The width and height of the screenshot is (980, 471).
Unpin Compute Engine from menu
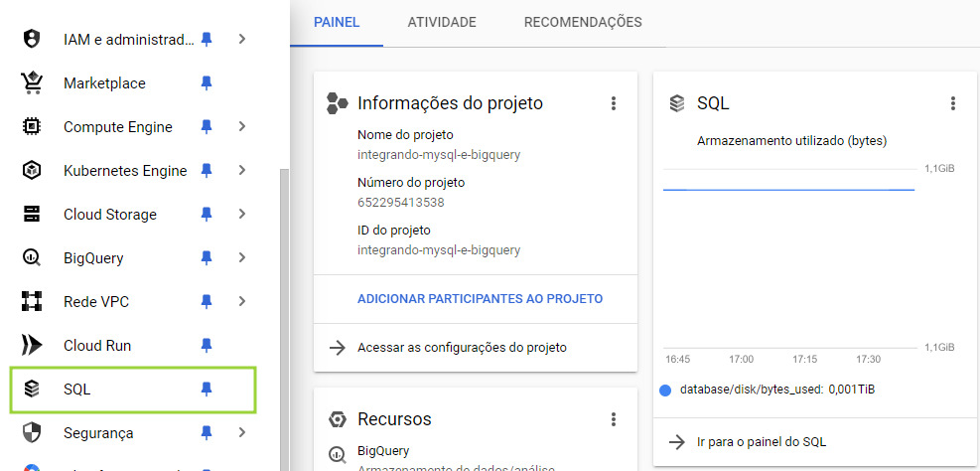click(x=207, y=127)
